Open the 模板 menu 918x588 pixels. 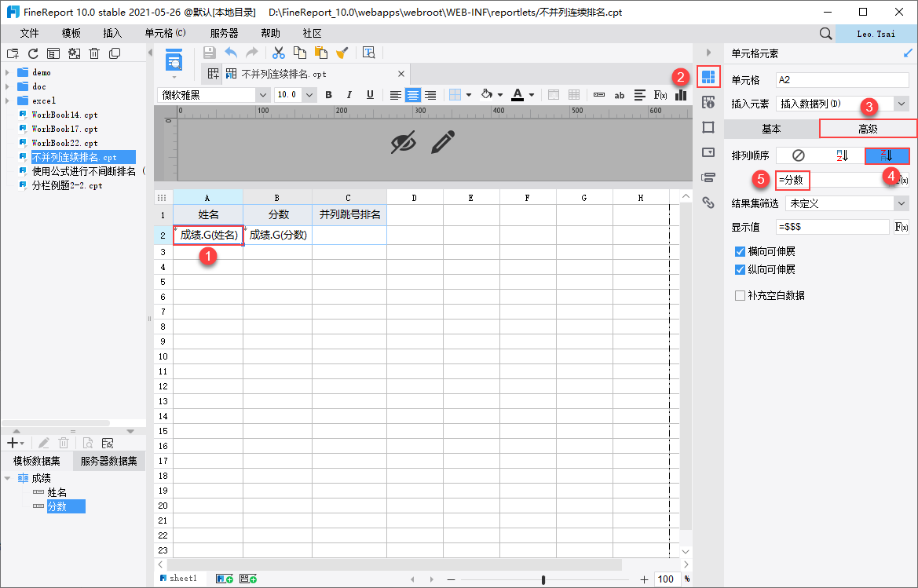(71, 33)
